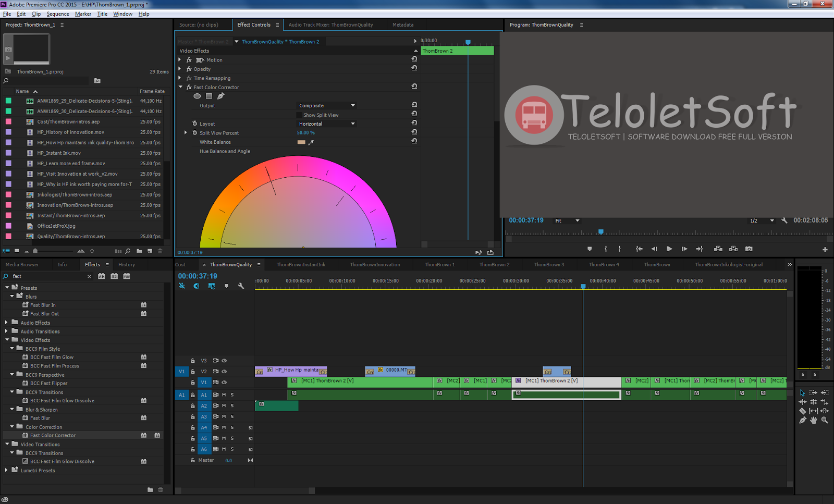Reset the Motion effect parameter
The image size is (834, 504).
pyautogui.click(x=414, y=59)
